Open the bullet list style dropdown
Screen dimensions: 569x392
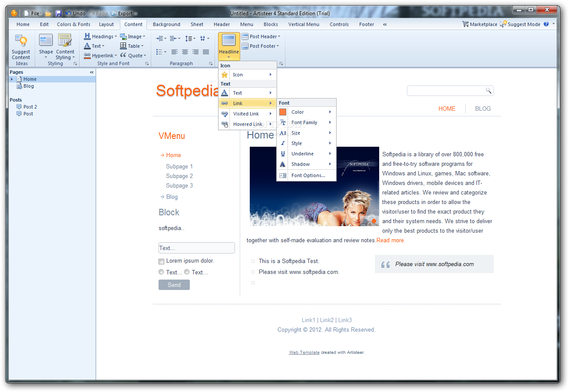[161, 52]
